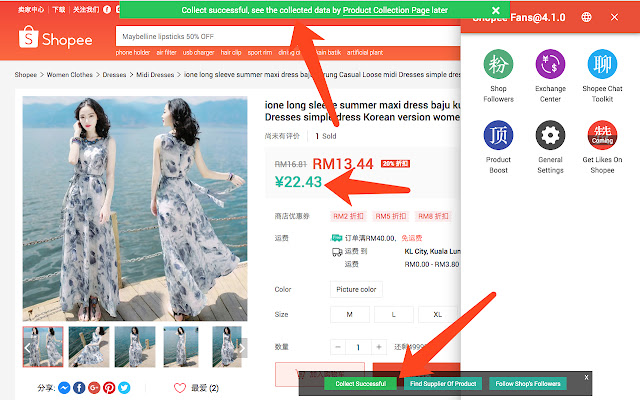Open 卖家中心 seller center link
The image size is (640, 400).
point(30,9)
